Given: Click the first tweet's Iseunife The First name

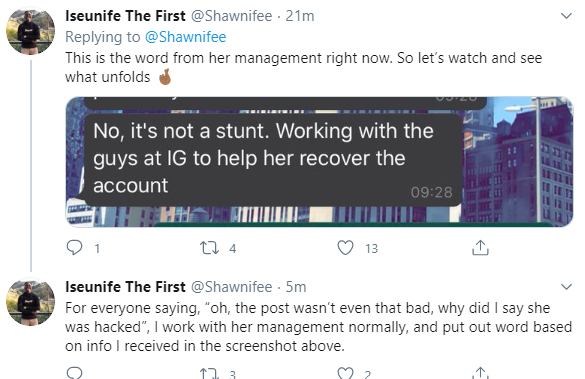Looking at the screenshot, I should click(x=125, y=16).
